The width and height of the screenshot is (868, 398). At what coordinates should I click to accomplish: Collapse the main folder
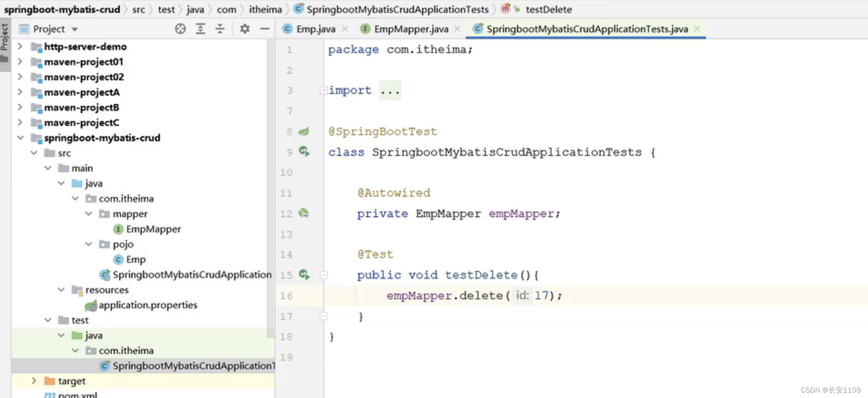[48, 168]
